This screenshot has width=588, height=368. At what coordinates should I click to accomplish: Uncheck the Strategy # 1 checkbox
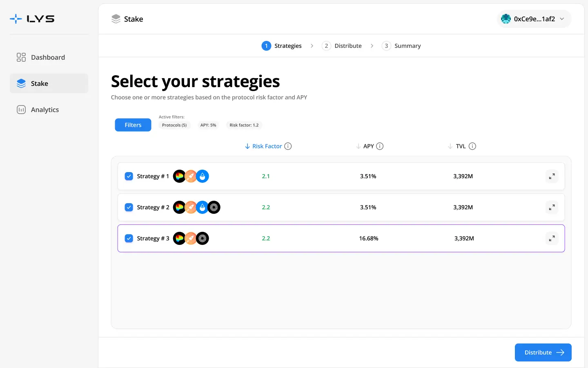[x=129, y=176]
